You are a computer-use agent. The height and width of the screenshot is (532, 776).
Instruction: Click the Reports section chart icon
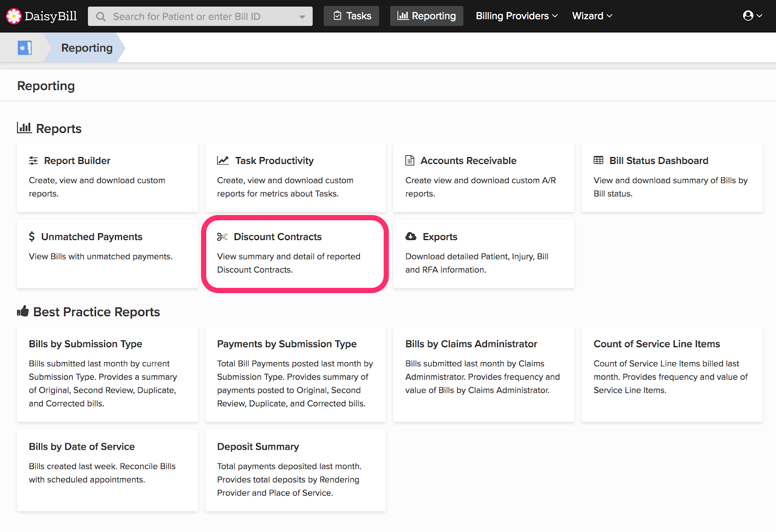(24, 128)
